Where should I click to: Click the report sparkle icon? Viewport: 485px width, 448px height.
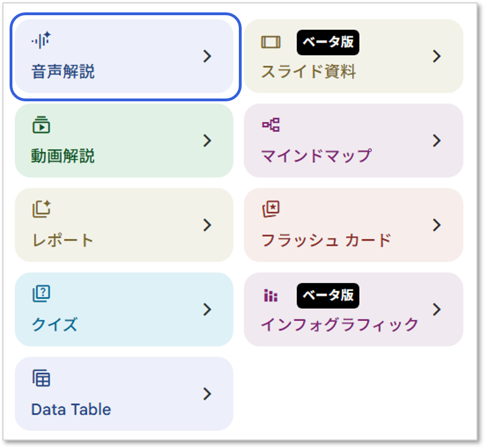(x=42, y=209)
